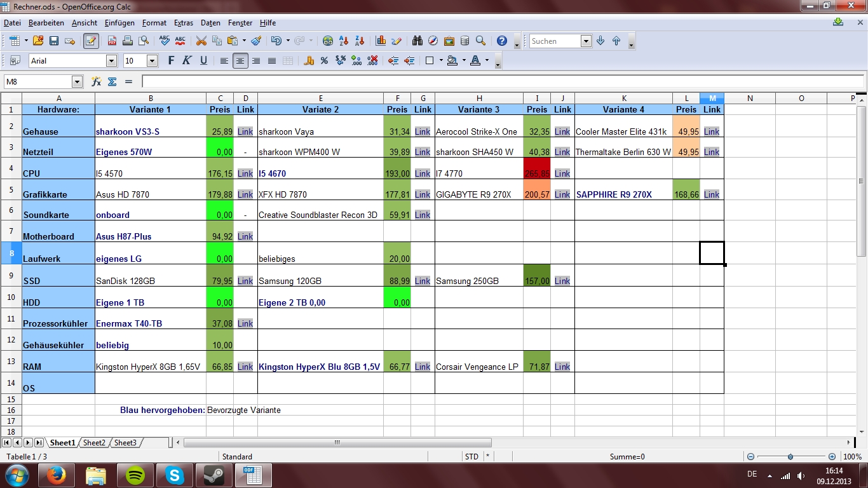Open the Einfügen menu
The height and width of the screenshot is (488, 868).
pyautogui.click(x=119, y=23)
